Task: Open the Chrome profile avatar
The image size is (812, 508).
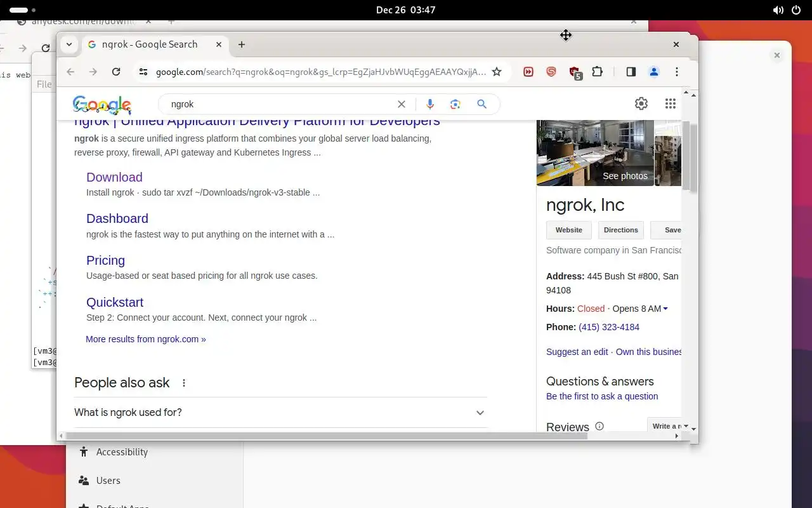Action: 654,72
